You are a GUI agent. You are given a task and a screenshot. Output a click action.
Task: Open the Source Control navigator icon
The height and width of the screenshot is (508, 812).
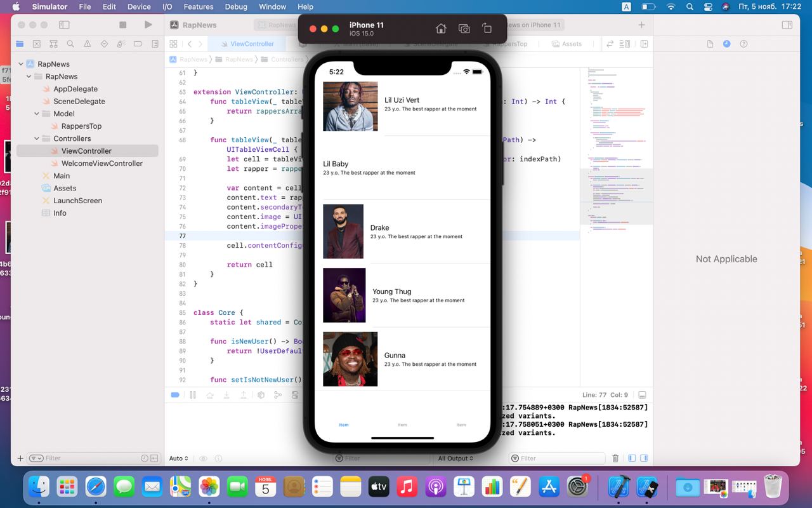tap(37, 44)
